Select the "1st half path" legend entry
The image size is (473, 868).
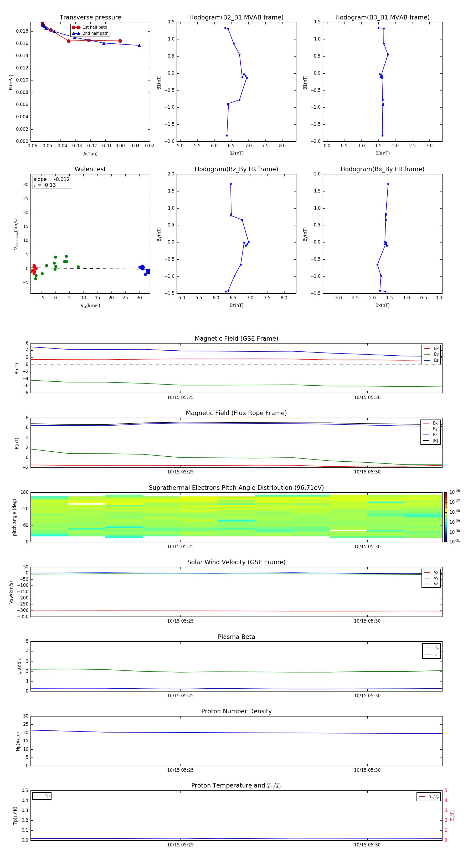pos(90,27)
